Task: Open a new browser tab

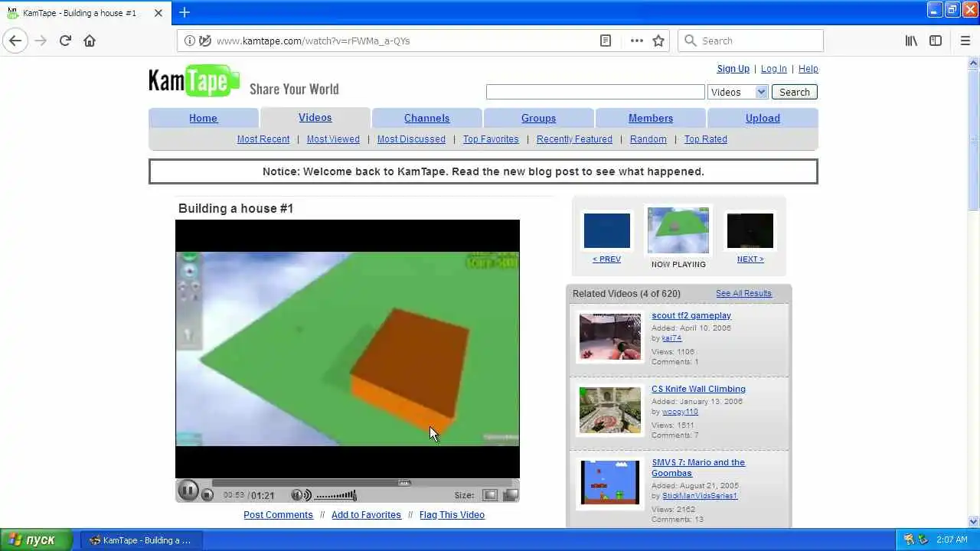Action: [185, 12]
